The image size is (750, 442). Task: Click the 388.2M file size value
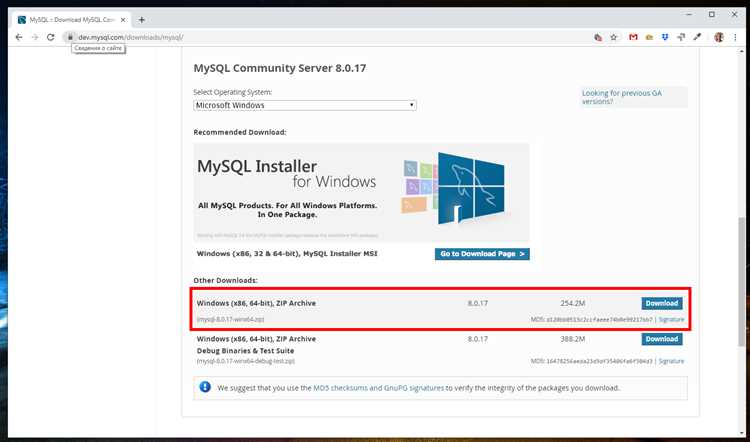(573, 339)
